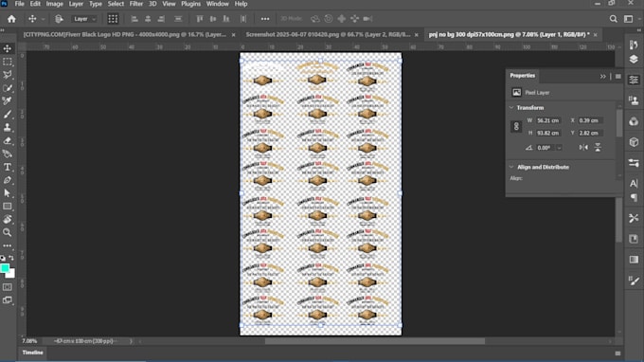Collapse Properties panel with double-arrow
Screen dimensions: 644x362
click(x=602, y=77)
